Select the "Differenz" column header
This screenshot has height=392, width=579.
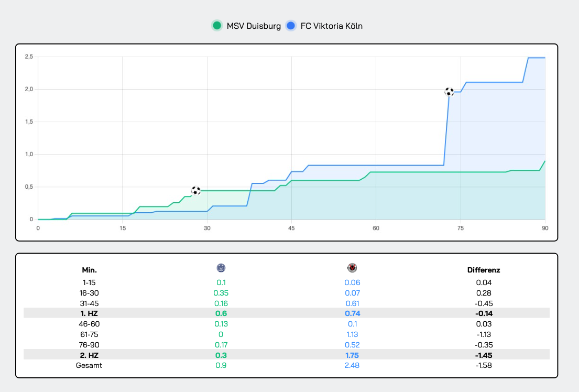click(484, 270)
